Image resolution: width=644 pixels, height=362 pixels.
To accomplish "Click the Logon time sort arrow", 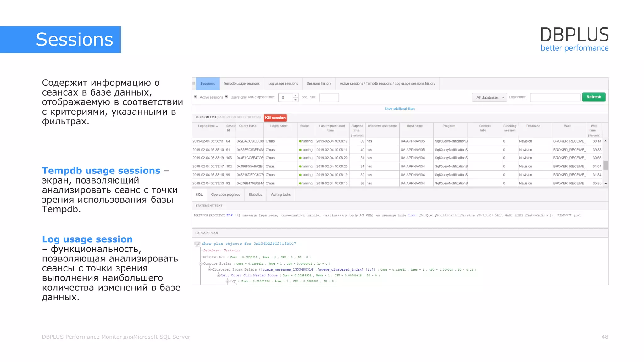I will point(217,126).
